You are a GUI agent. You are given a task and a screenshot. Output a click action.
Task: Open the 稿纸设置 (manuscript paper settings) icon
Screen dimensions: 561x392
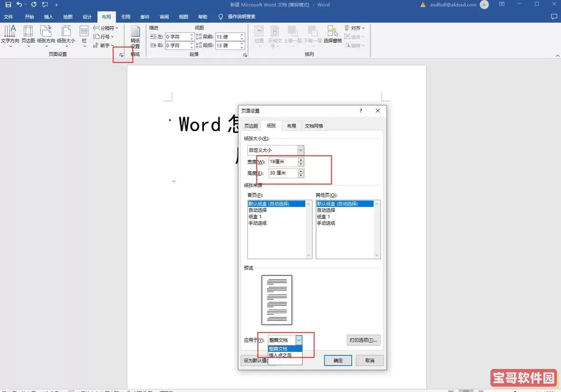tap(135, 36)
